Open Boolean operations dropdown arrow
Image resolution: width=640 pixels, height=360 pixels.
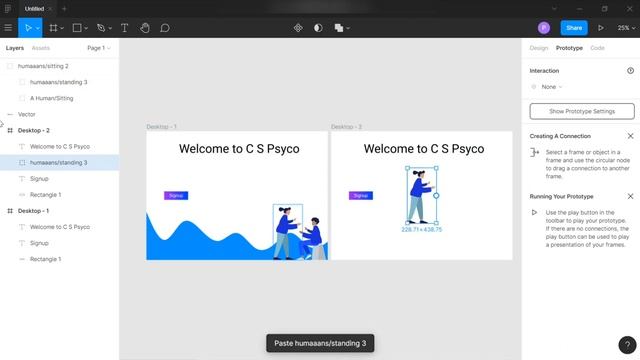(348, 28)
